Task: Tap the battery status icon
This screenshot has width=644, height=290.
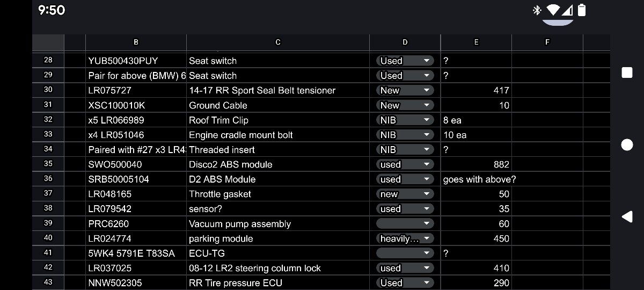Action: tap(582, 10)
